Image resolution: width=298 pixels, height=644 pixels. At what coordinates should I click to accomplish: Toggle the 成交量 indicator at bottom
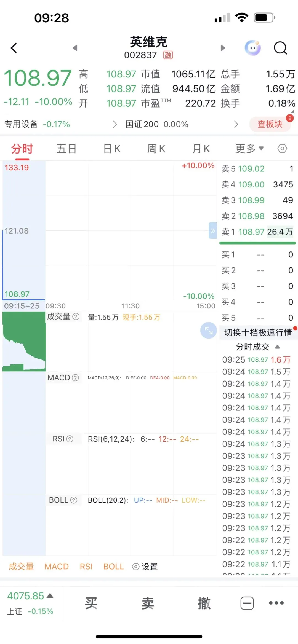[x=21, y=567]
